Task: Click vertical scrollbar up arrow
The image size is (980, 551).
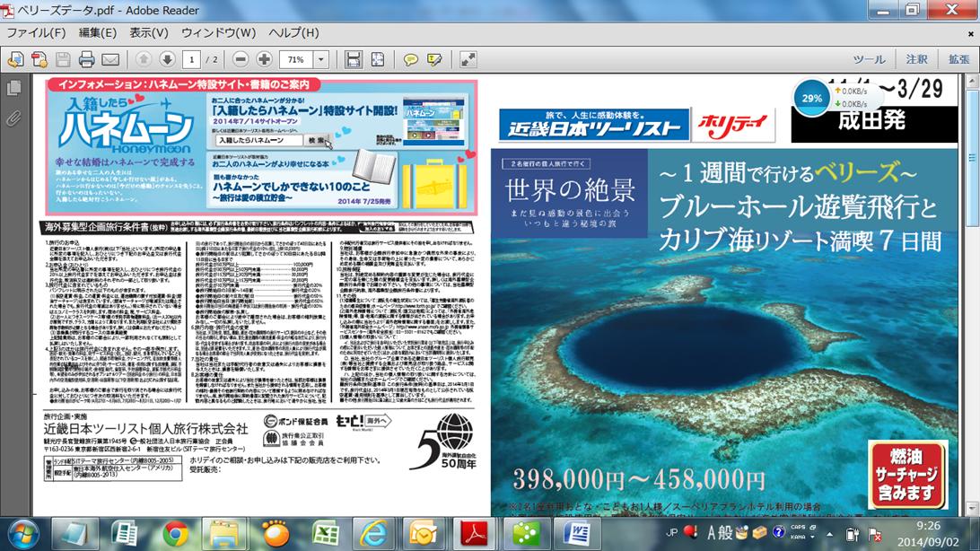Action: pyautogui.click(x=972, y=81)
